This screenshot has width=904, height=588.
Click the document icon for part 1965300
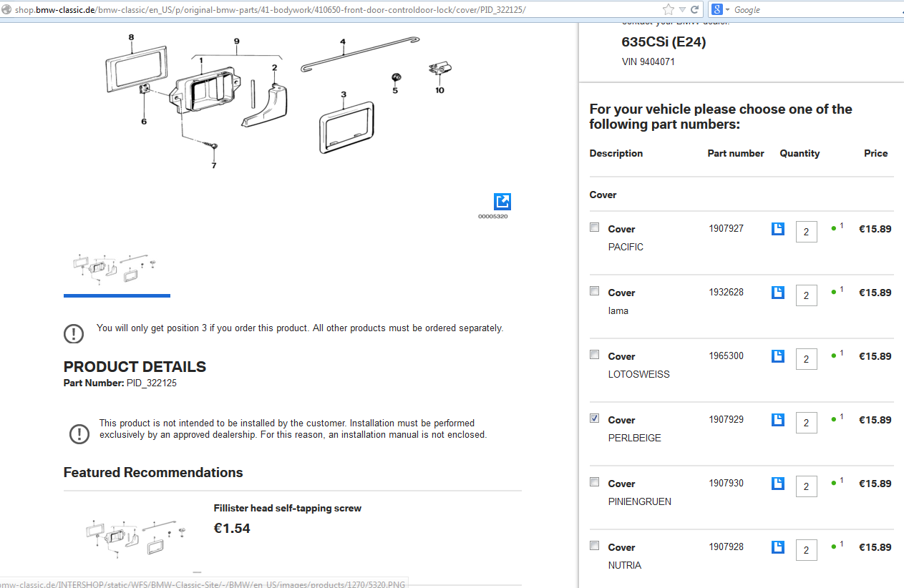click(x=778, y=356)
